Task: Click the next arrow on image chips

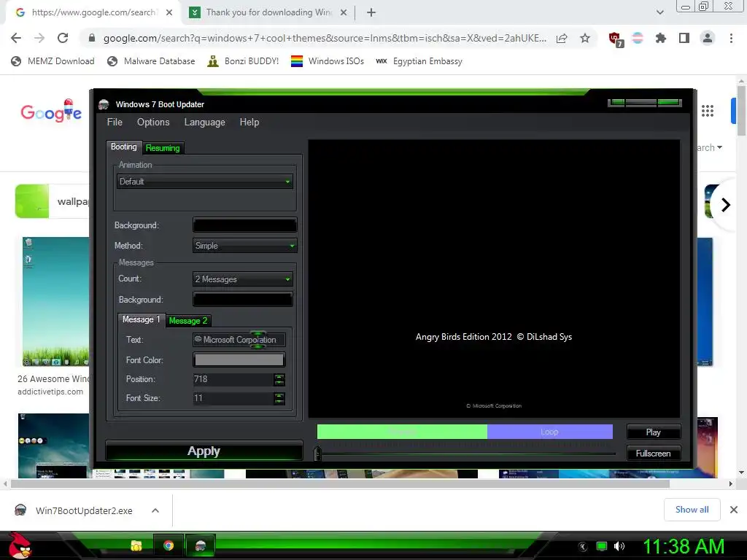Action: click(726, 205)
